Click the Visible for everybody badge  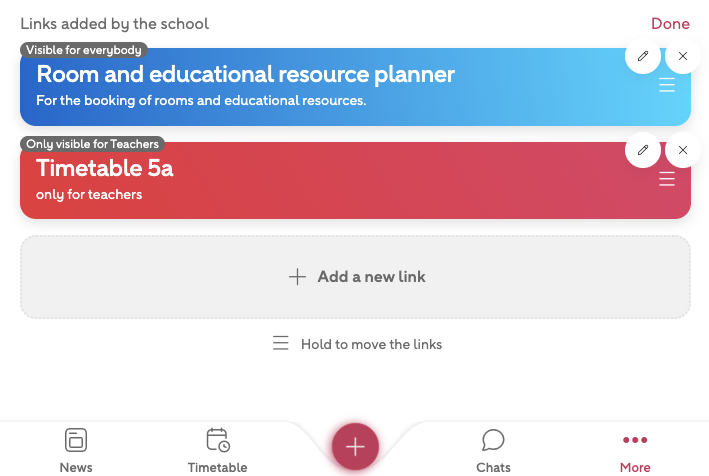[84, 50]
